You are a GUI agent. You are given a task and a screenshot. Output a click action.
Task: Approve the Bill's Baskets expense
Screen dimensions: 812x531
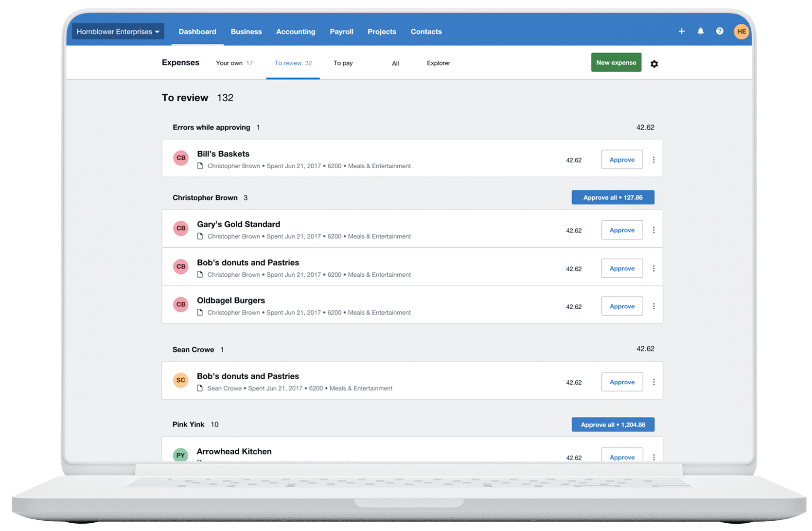pos(622,159)
